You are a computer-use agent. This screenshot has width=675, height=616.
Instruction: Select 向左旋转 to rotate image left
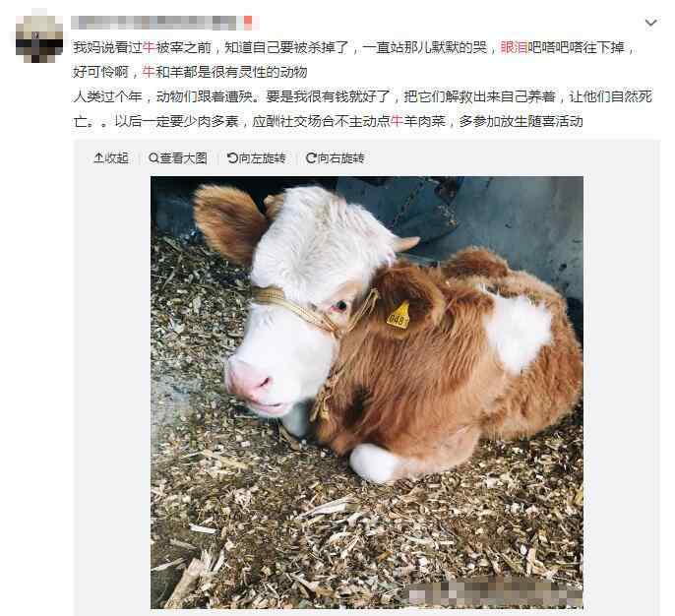point(262,158)
